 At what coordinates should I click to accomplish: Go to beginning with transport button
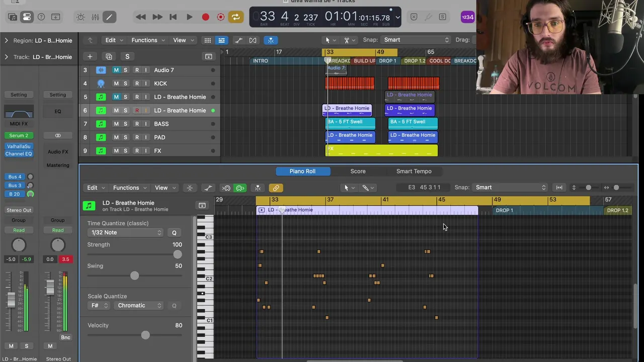173,17
